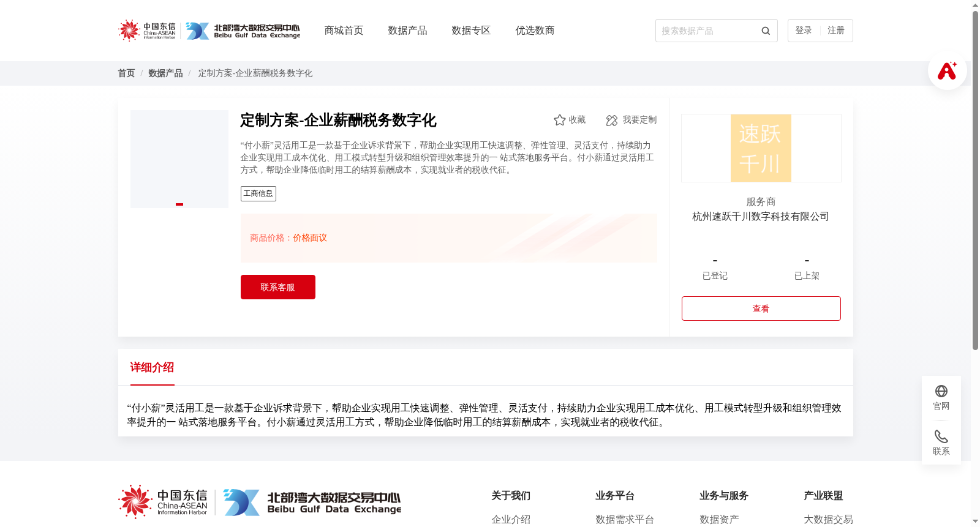This screenshot has height=527, width=980.
Task: Open the red AI assistant floating icon
Action: [947, 70]
